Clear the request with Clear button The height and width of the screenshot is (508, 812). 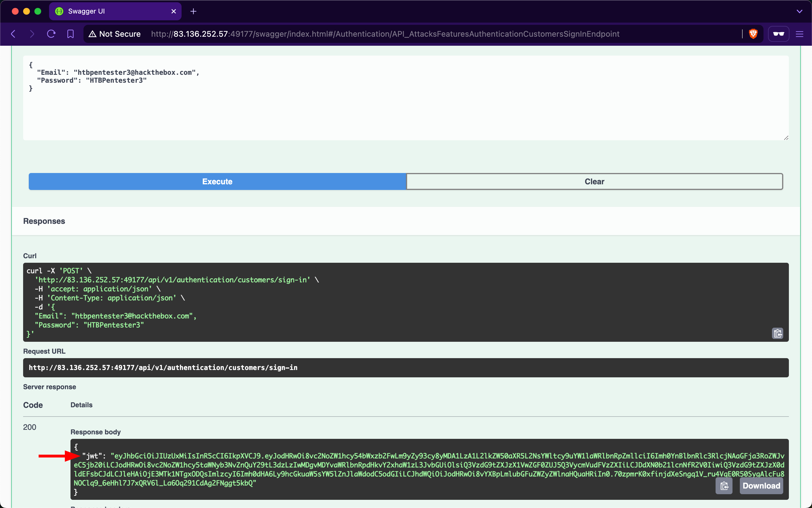594,181
